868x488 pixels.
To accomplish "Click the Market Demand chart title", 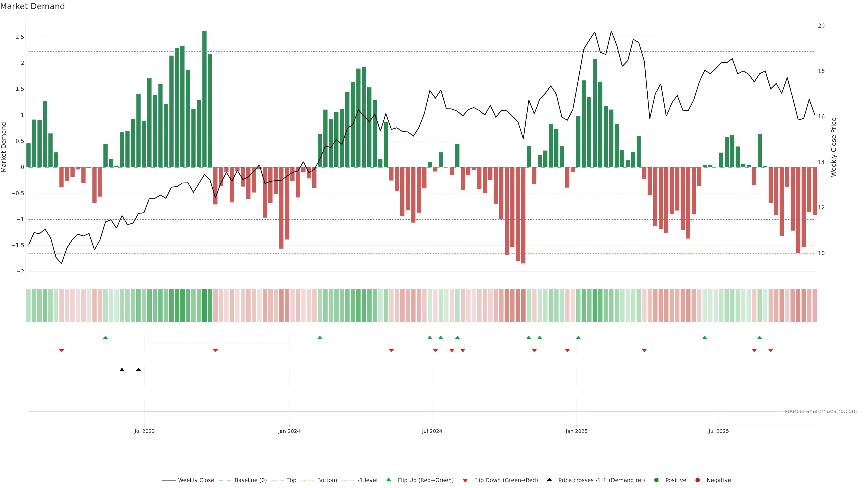I will (x=32, y=6).
